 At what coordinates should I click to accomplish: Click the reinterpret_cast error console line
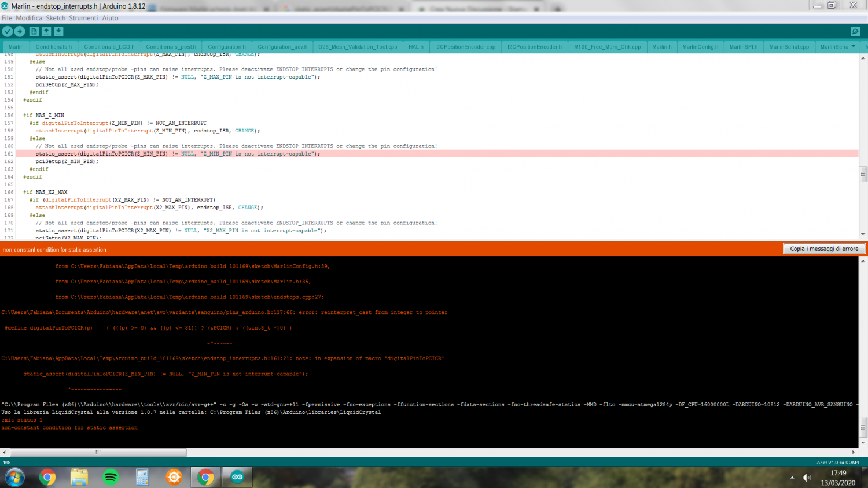coord(225,312)
